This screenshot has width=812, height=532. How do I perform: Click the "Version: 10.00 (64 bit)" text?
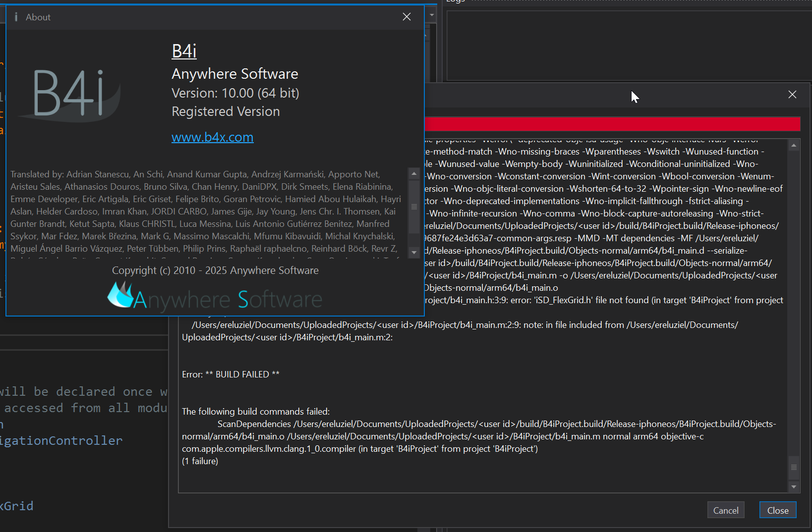pos(235,93)
